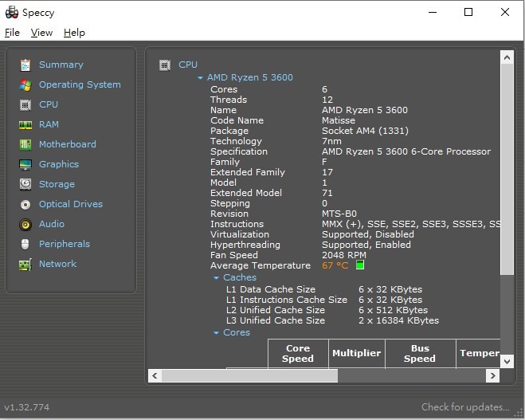Viewport: 525px width, 420px height.
Task: Click the horizontal scrollbar left arrow
Action: pyautogui.click(x=155, y=376)
